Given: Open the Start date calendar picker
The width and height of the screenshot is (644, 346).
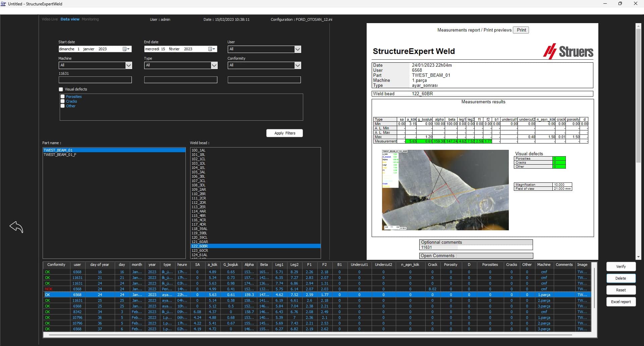Looking at the screenshot, I should coord(126,49).
